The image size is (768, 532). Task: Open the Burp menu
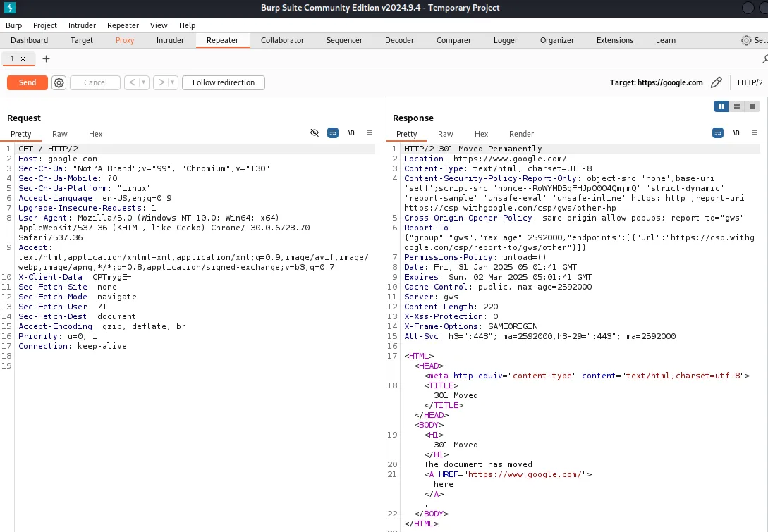(x=13, y=25)
